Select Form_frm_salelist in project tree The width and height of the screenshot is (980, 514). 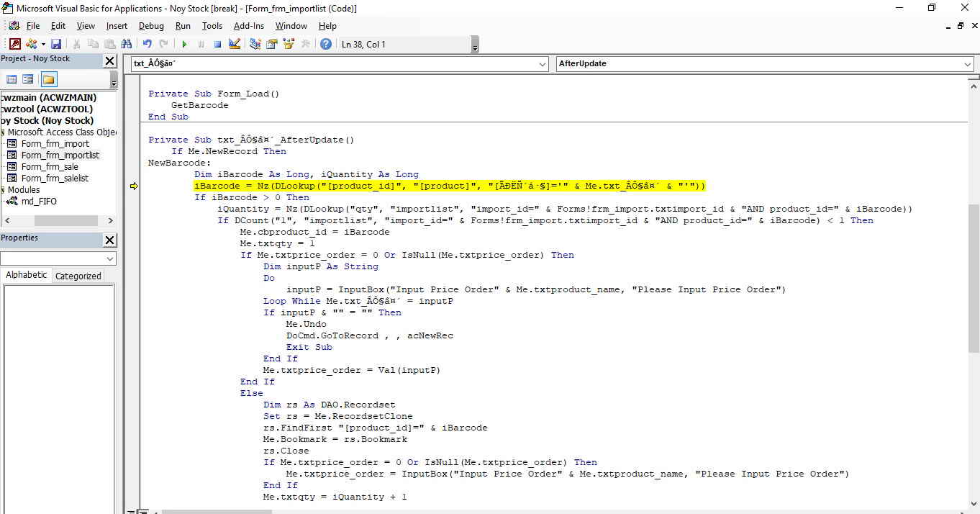[x=55, y=179]
